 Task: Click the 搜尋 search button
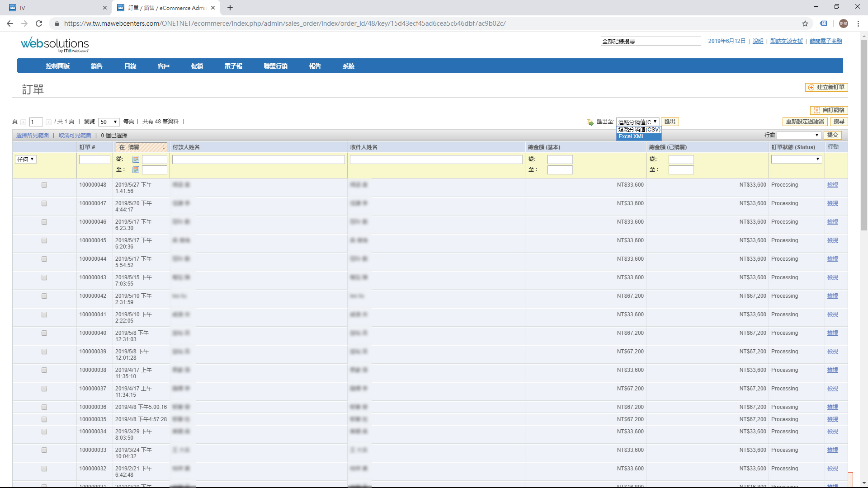coord(839,122)
